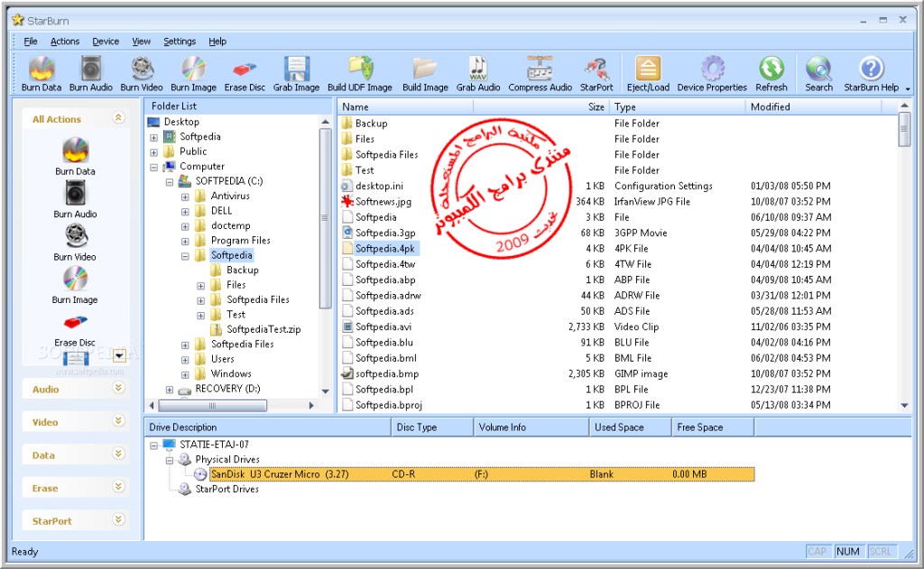Image resolution: width=924 pixels, height=569 pixels.
Task: Select desktop.ini file row
Action: coord(379,186)
